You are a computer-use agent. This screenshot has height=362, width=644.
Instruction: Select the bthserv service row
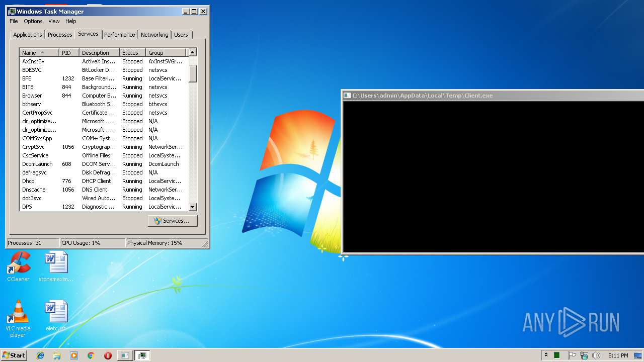pyautogui.click(x=104, y=104)
